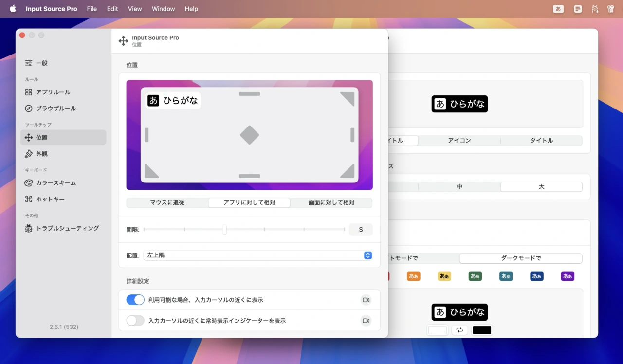Viewport: 623px width, 364px height.
Task: Click video preview icon for 入力カーソルの近くに表示
Action: pyautogui.click(x=366, y=300)
